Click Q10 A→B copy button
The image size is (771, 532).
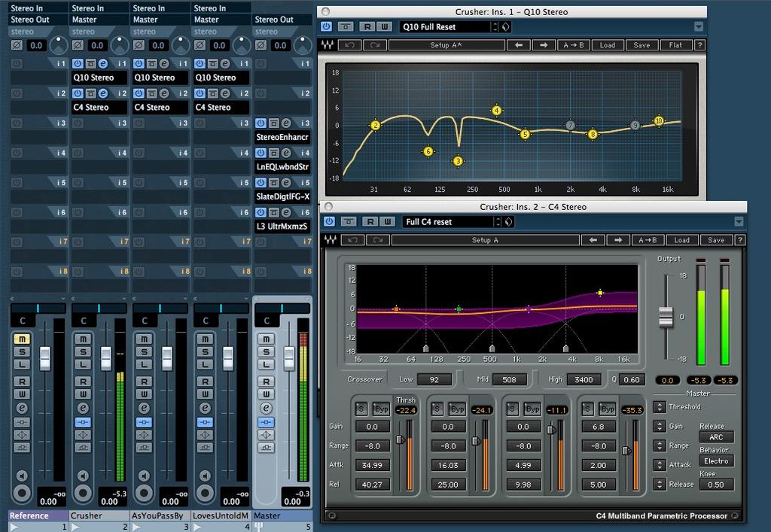click(574, 45)
